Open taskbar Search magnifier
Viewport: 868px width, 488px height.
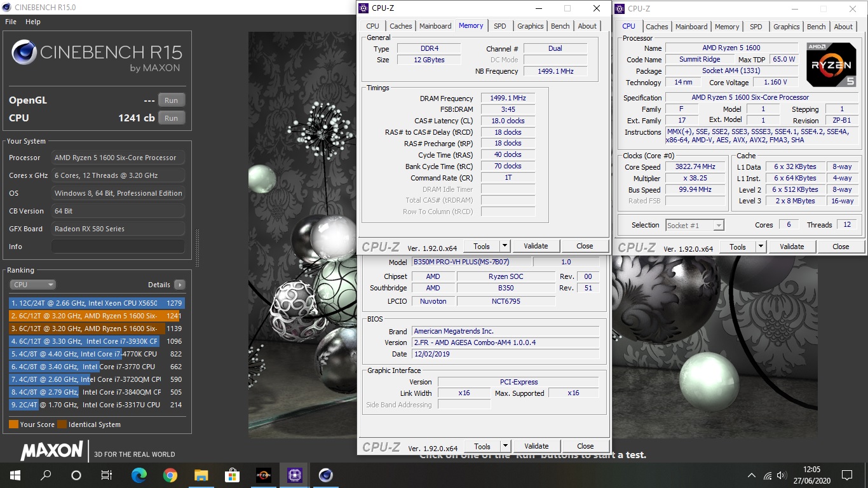pyautogui.click(x=46, y=475)
